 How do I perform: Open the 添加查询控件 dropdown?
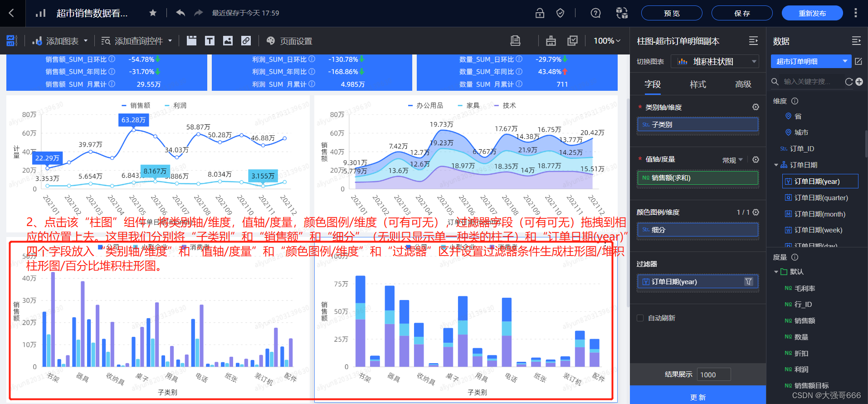[137, 41]
